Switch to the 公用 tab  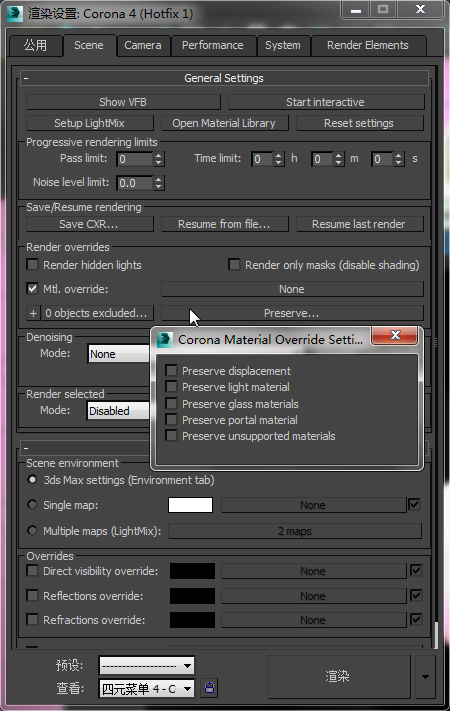[x=35, y=45]
